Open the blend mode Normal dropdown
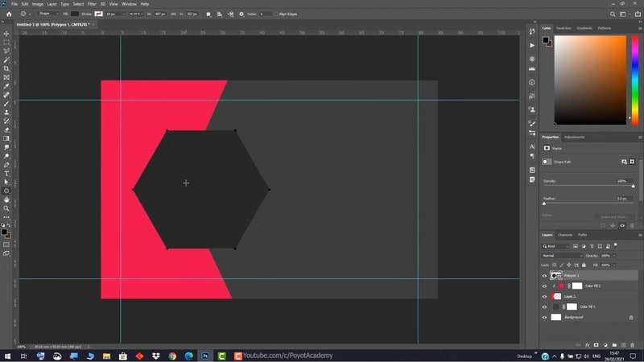 562,255
